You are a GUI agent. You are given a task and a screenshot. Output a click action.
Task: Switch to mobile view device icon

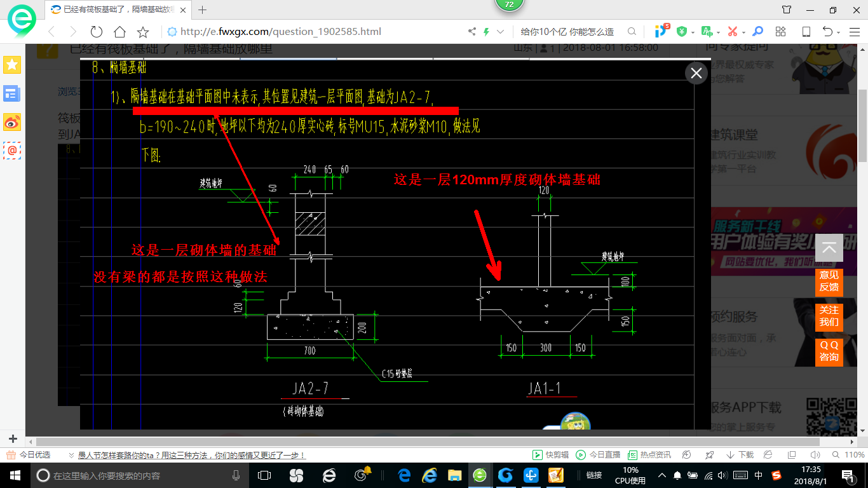[x=806, y=32]
